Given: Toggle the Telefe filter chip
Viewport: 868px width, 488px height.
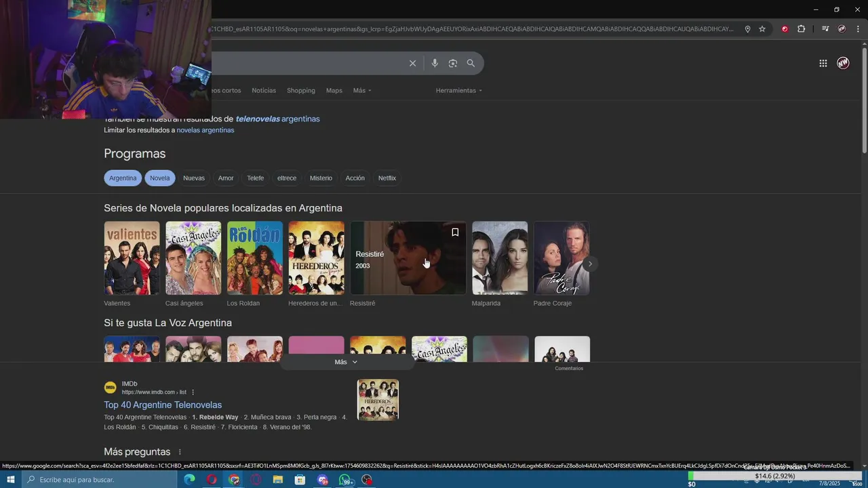Looking at the screenshot, I should (256, 178).
